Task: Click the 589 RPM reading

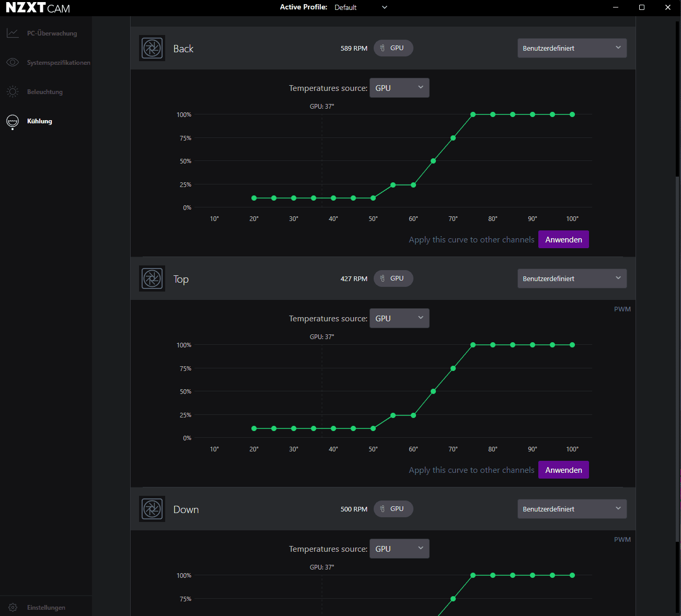Action: tap(354, 48)
